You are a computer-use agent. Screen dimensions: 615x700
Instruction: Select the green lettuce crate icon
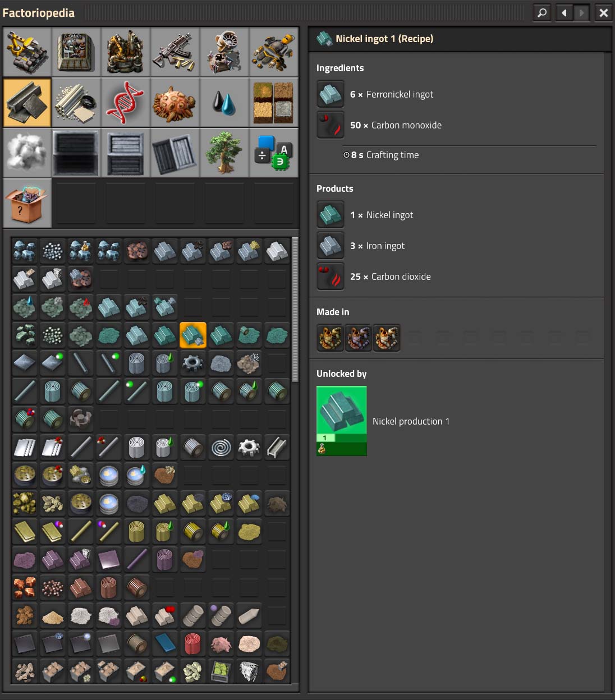pos(221,671)
